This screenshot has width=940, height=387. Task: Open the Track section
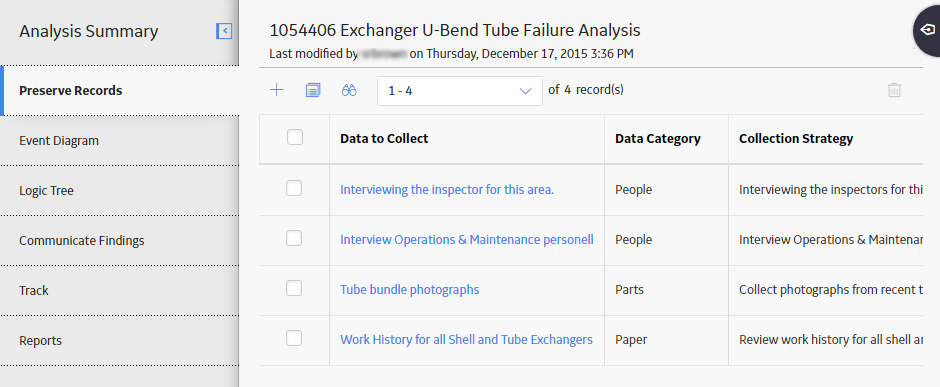point(120,291)
